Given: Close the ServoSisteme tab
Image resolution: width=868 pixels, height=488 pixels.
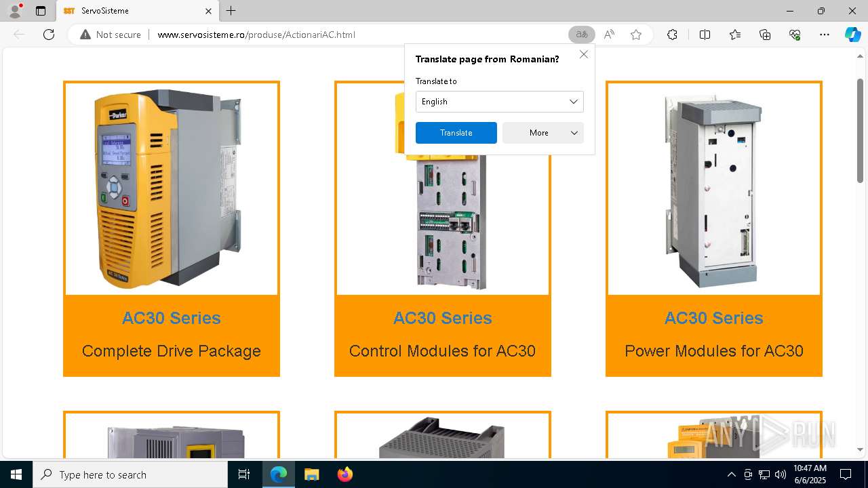Looking at the screenshot, I should pos(208,11).
